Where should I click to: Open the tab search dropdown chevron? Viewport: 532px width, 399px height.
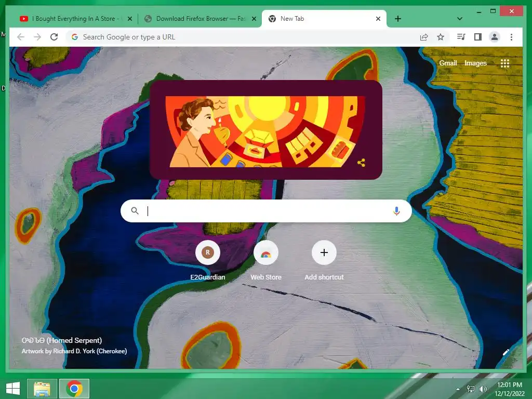point(460,19)
